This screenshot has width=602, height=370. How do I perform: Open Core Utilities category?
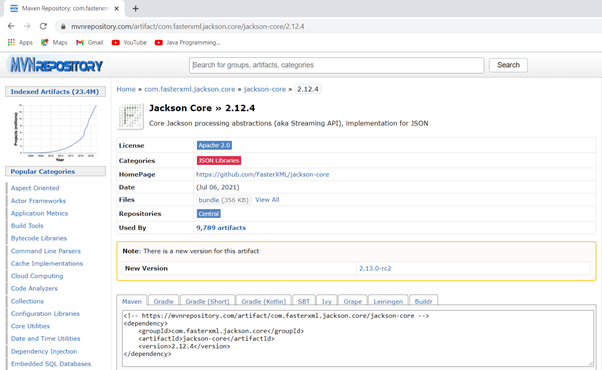pyautogui.click(x=30, y=326)
